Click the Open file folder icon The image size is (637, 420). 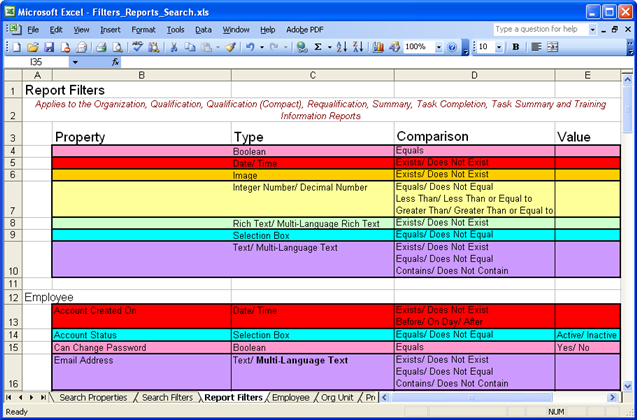(x=33, y=47)
